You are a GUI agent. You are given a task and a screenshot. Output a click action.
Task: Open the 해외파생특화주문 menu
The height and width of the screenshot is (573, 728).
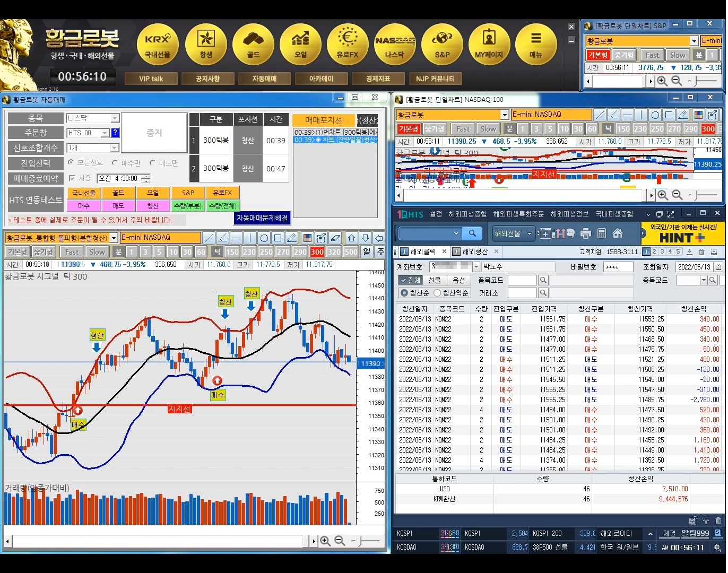click(x=518, y=214)
